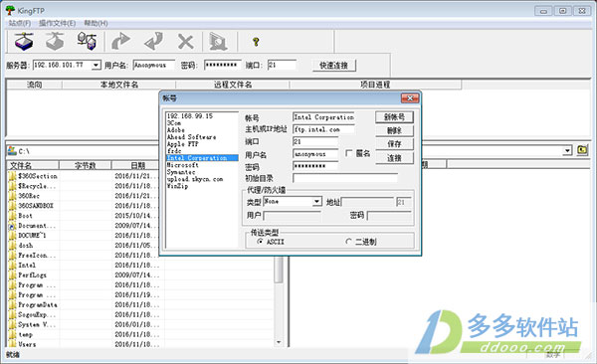Click the 快速连接 quick connect button
Image resolution: width=597 pixels, height=364 pixels.
point(333,65)
